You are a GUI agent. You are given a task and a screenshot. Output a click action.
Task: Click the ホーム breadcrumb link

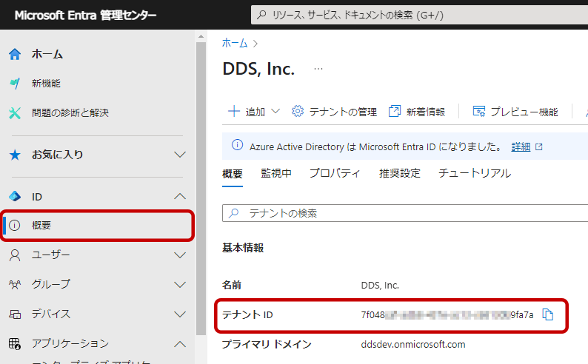point(235,44)
